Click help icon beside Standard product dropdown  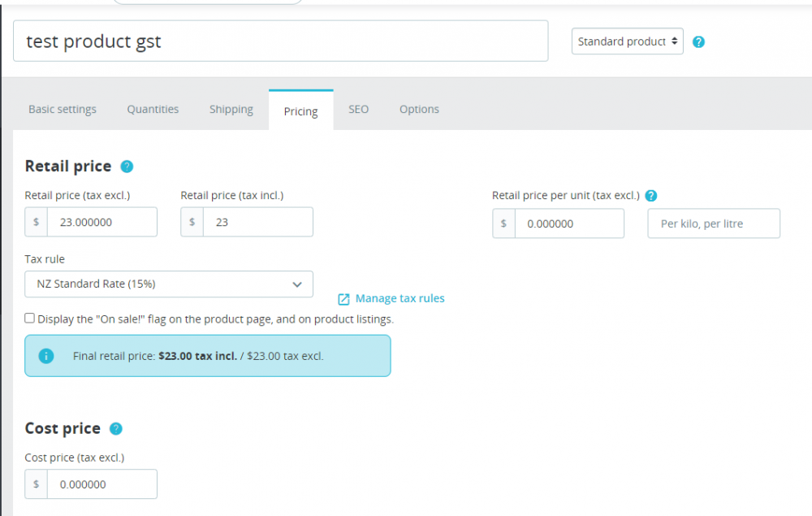[x=698, y=42]
